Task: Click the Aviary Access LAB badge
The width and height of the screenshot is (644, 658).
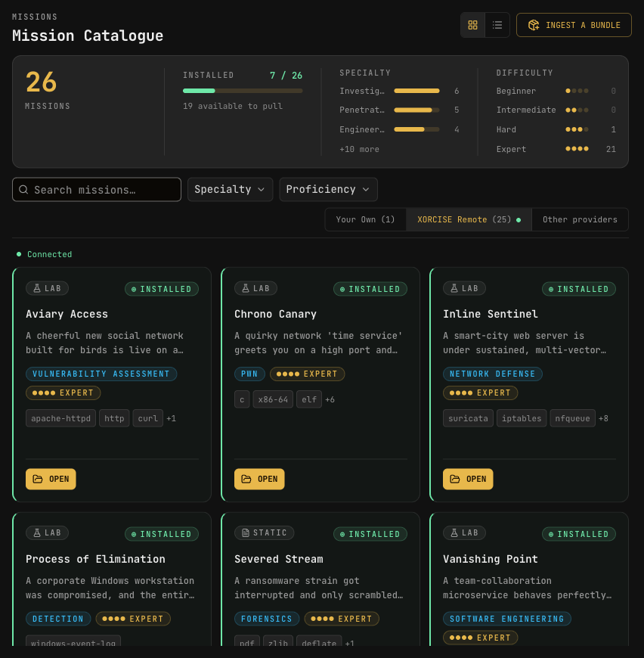Action: (x=47, y=288)
